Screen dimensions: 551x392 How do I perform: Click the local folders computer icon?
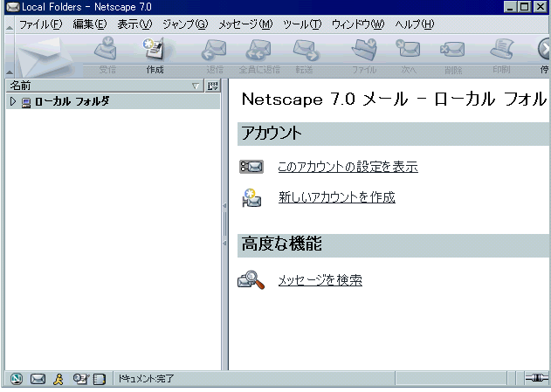(26, 102)
